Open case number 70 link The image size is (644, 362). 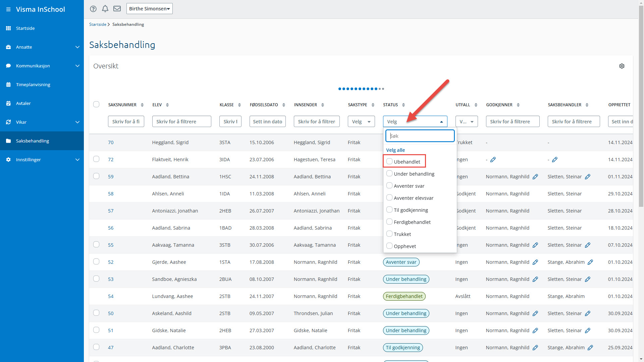[x=111, y=142]
